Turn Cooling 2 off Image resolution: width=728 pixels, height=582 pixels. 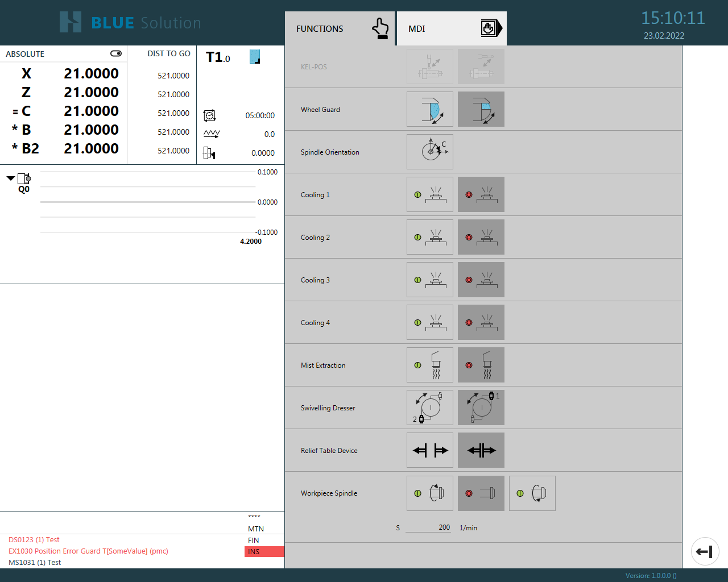(481, 237)
